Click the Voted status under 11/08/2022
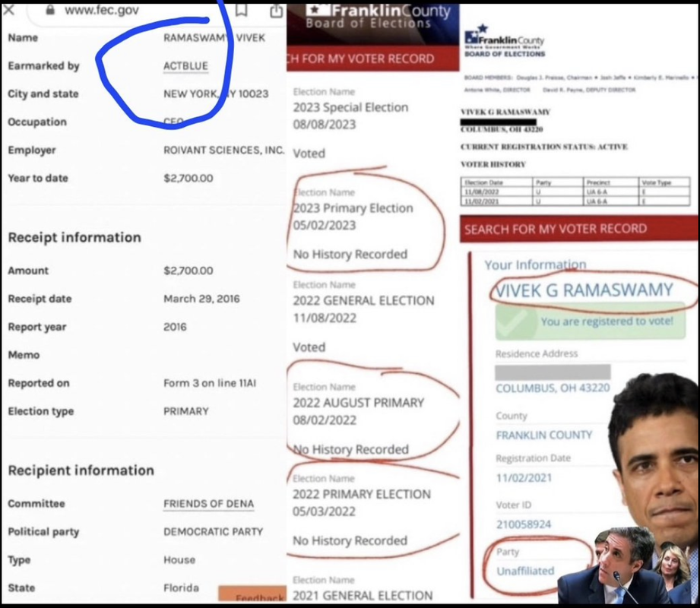 pos(309,347)
